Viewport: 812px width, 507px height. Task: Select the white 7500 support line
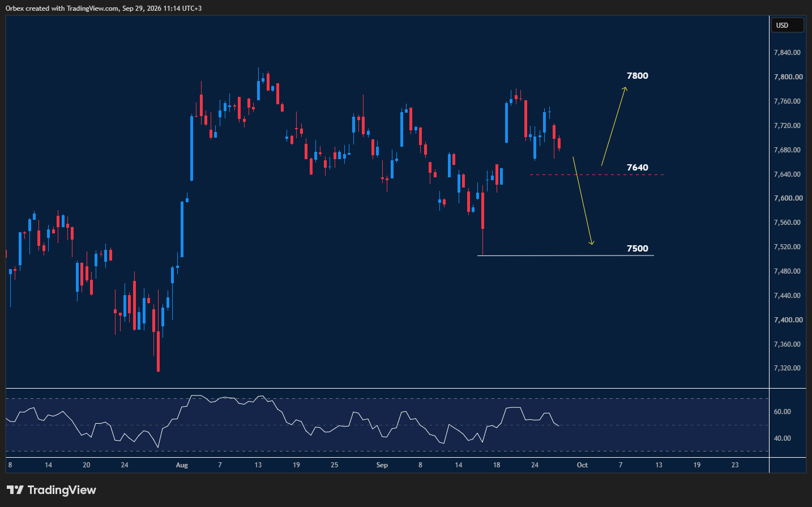coord(566,255)
